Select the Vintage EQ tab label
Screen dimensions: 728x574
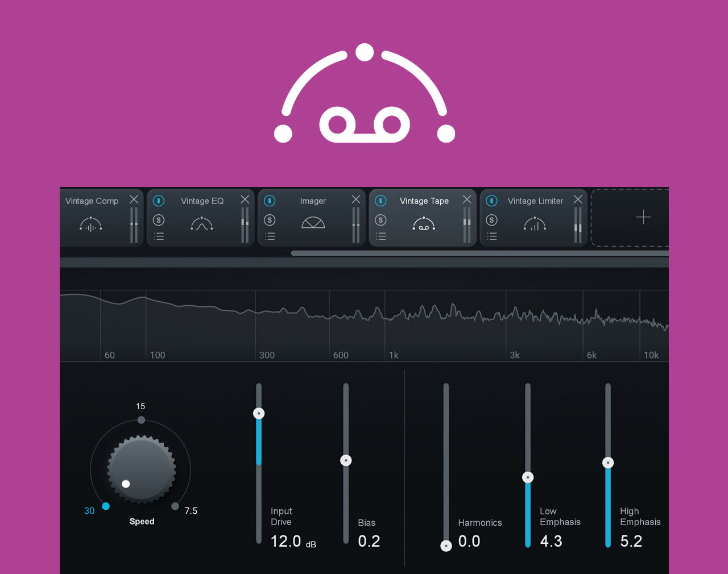(x=202, y=201)
